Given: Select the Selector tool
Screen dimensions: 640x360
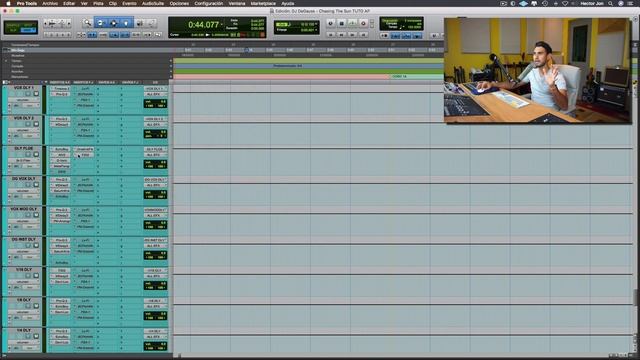Looking at the screenshot, I should 113,23.
